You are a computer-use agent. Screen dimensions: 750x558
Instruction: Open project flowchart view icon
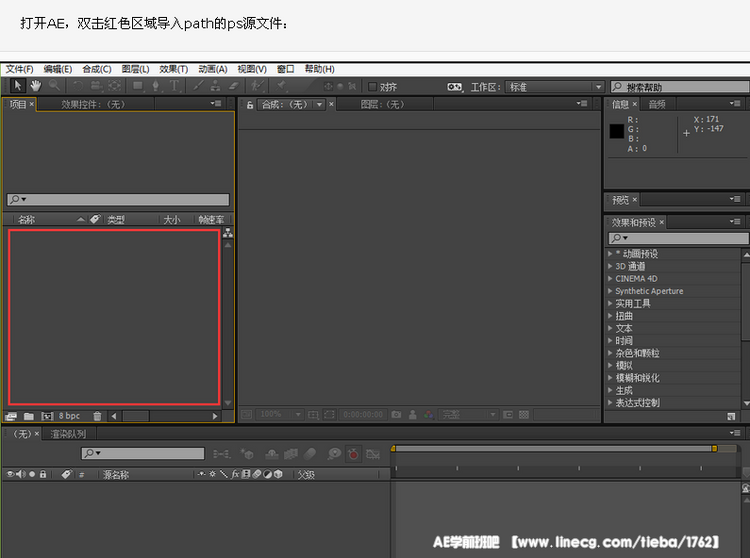point(228,233)
